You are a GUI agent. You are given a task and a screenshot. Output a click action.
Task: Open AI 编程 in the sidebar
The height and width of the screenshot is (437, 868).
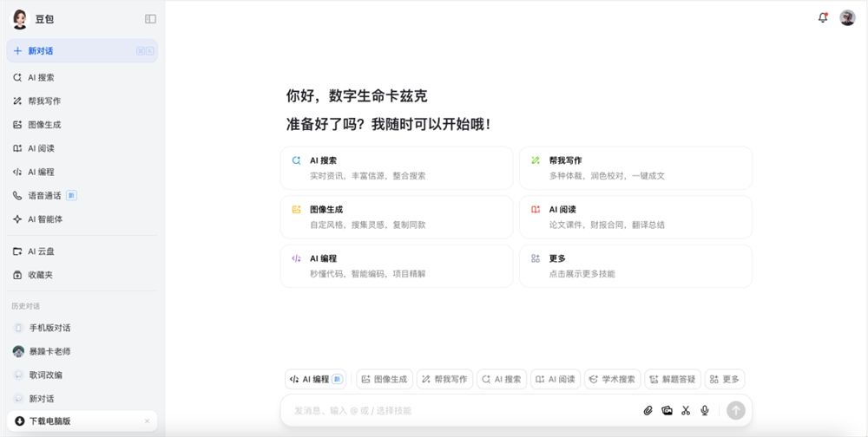(x=82, y=172)
